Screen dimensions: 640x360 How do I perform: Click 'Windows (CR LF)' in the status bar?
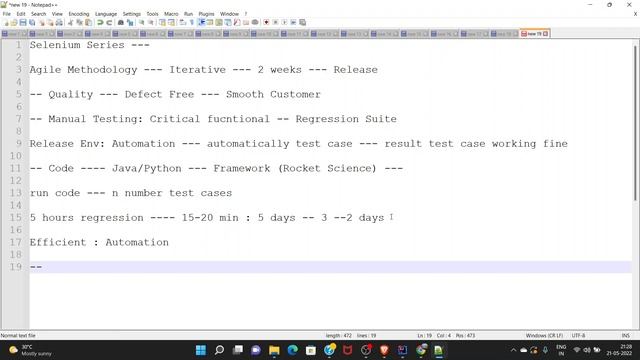[x=544, y=336]
